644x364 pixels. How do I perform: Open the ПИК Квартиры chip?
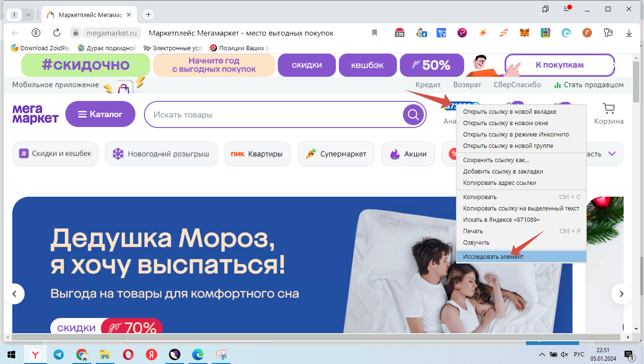[258, 154]
